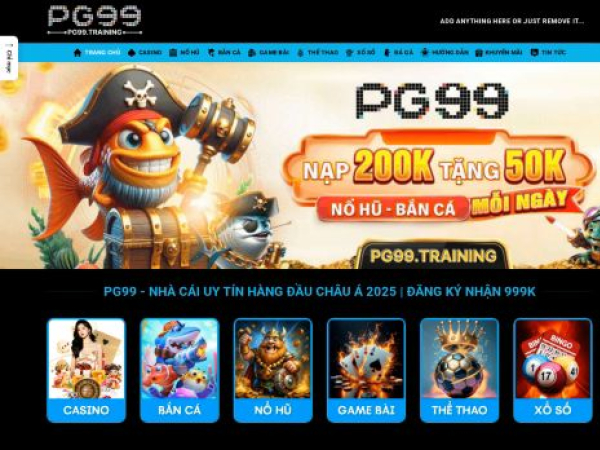Select the Game Bài flaming cards tile

pyautogui.click(x=366, y=370)
